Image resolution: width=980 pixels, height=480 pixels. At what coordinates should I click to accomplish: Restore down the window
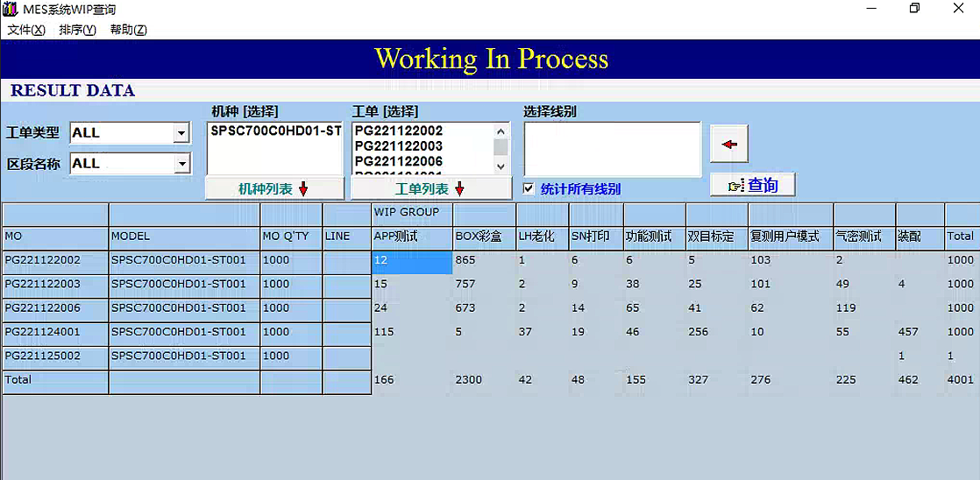(914, 9)
